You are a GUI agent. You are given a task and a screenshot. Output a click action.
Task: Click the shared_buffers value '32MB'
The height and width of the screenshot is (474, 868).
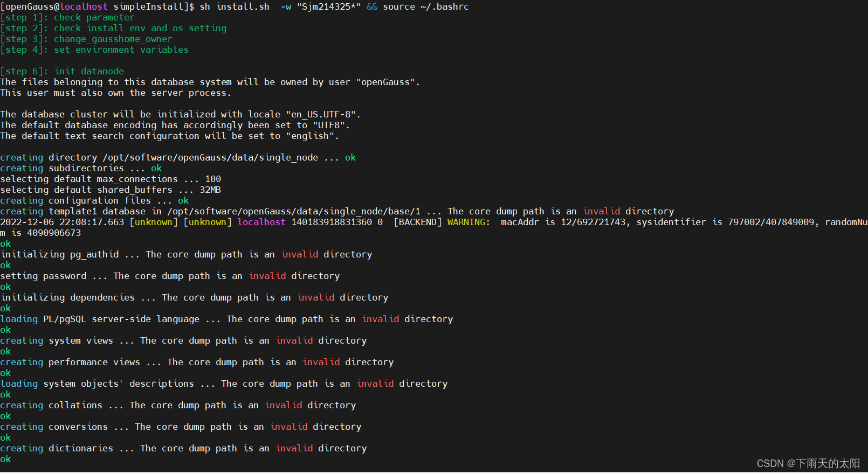click(210, 190)
